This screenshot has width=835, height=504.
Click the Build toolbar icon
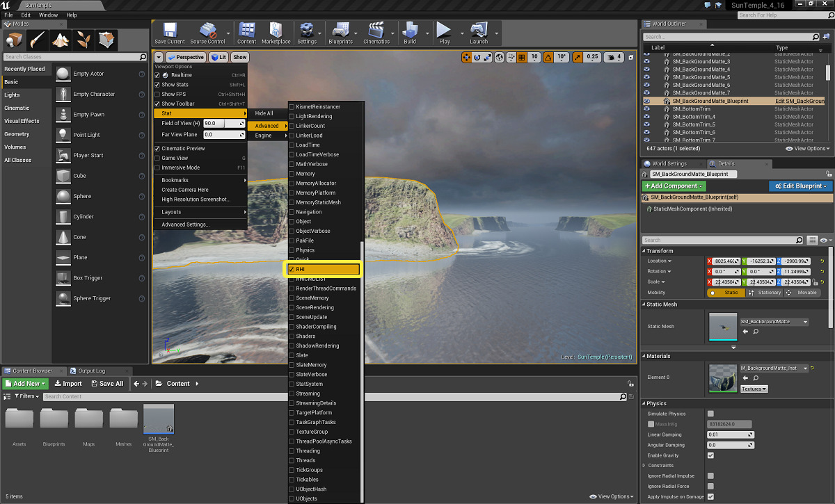click(410, 31)
